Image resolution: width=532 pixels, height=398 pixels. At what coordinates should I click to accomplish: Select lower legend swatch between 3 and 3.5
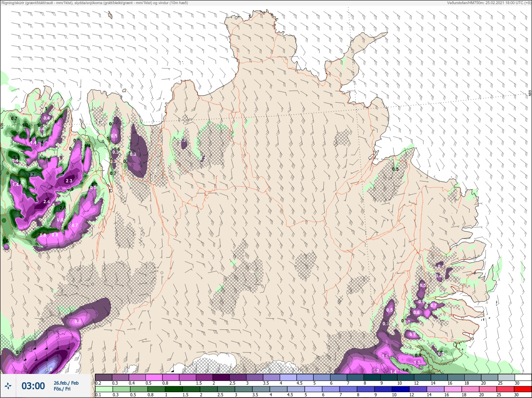243,389
